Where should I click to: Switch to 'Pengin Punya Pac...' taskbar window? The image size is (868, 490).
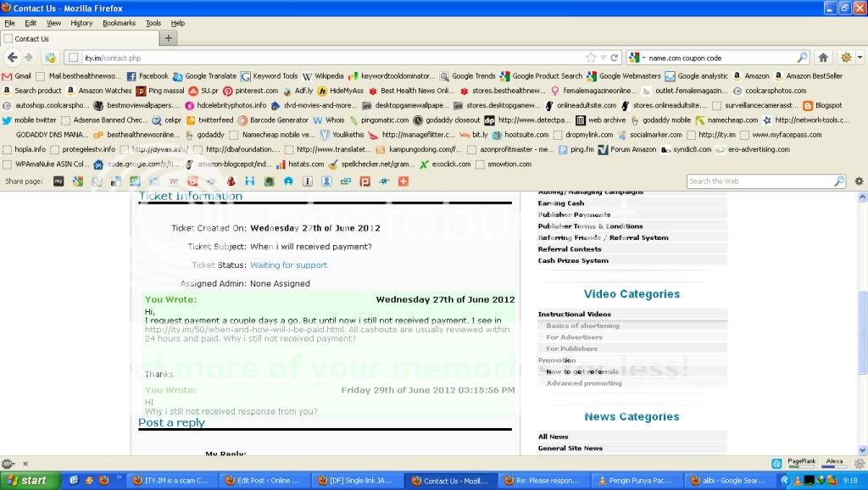coord(636,481)
